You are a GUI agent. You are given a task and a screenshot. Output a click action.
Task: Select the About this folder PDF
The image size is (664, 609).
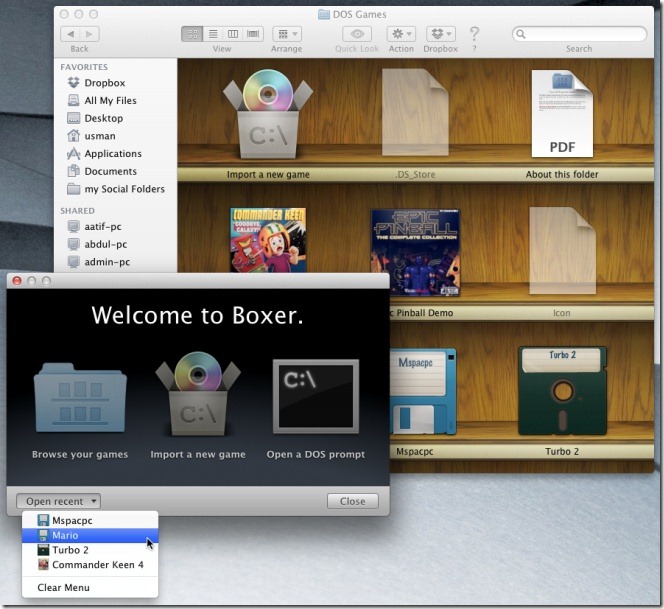(x=562, y=113)
